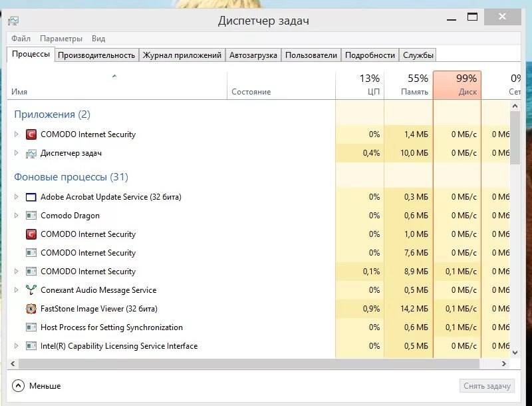The height and width of the screenshot is (406, 532).
Task: Maximize the Диспетчер задач window
Action: click(472, 17)
